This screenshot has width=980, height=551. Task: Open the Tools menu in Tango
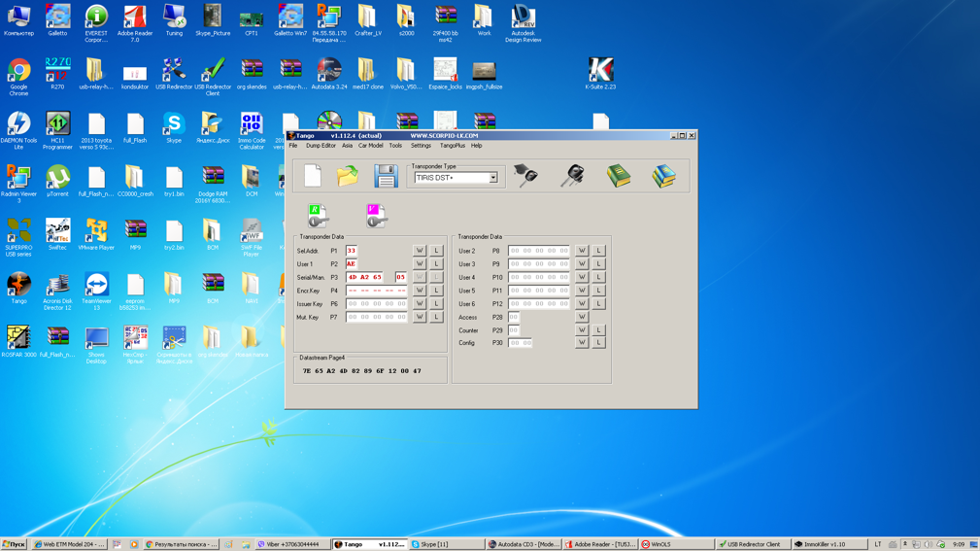[x=395, y=146]
